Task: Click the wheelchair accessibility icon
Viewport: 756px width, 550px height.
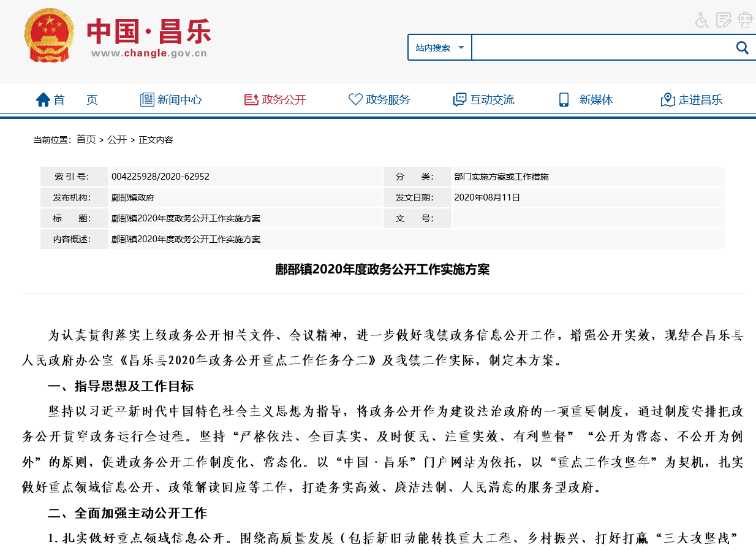Action: [702, 20]
